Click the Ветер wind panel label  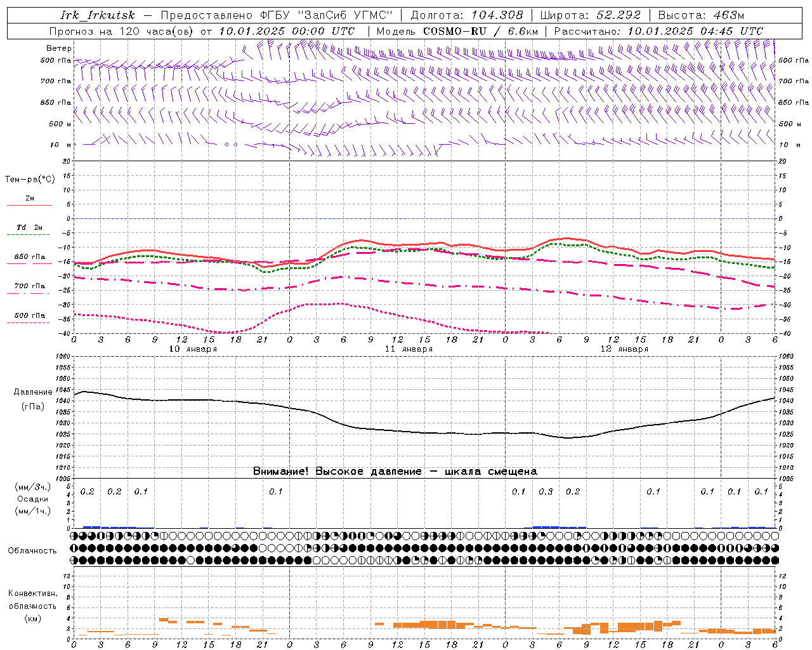tap(59, 48)
